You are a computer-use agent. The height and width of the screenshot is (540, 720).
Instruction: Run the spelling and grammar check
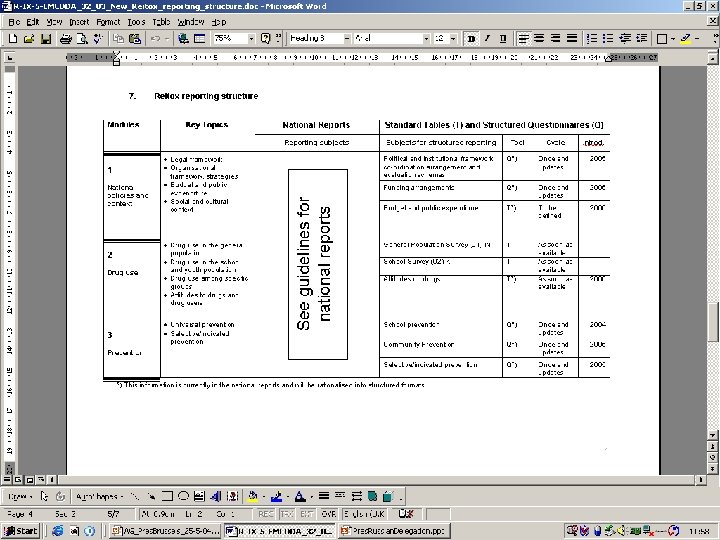(98, 39)
